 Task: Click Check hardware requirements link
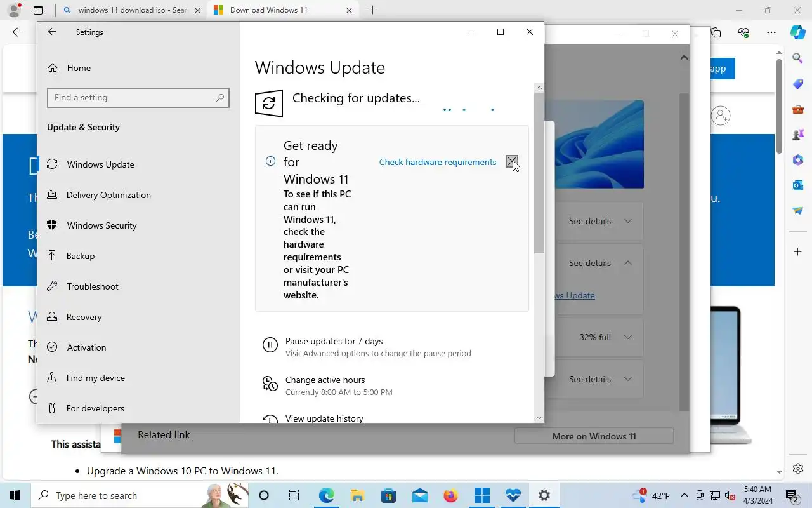pyautogui.click(x=438, y=162)
